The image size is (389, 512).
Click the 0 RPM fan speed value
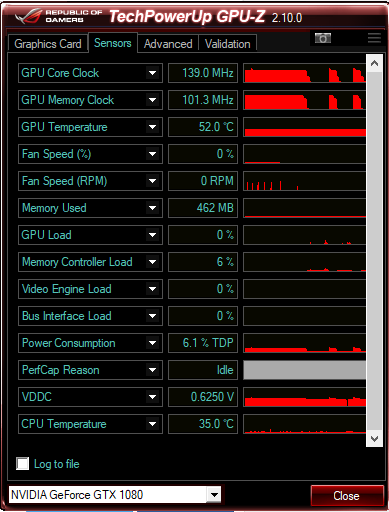click(x=203, y=181)
